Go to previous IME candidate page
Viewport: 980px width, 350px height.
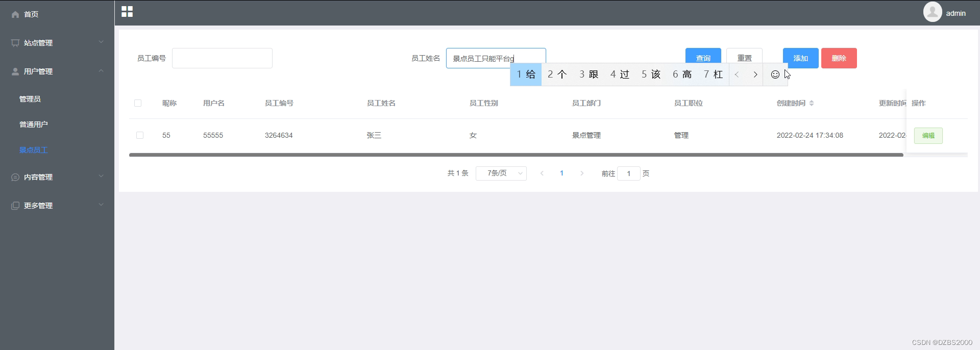point(737,74)
